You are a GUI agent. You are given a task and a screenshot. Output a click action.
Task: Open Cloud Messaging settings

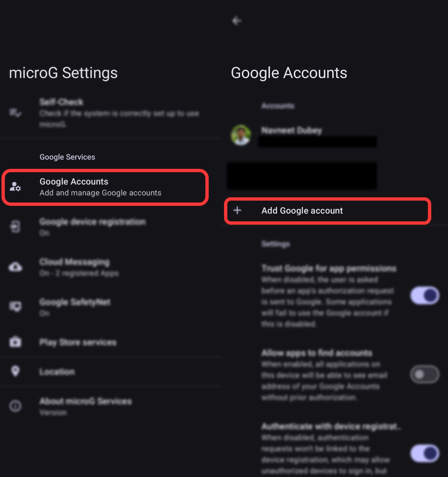[x=75, y=267]
